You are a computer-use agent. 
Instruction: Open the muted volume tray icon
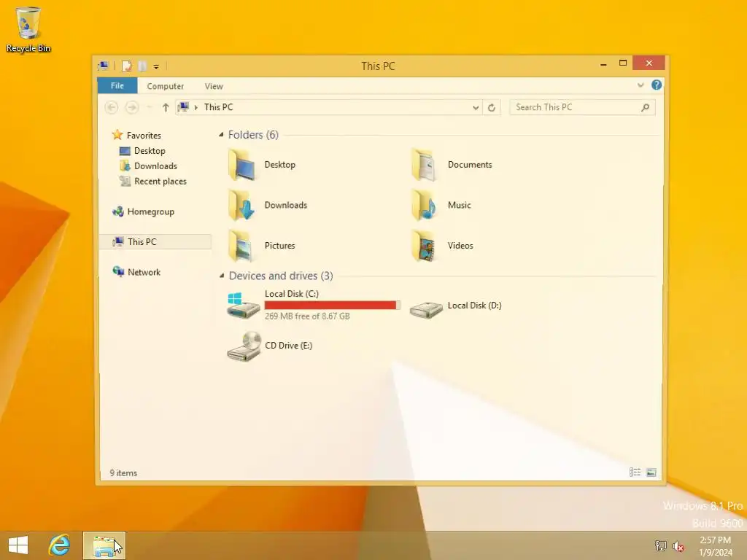678,546
